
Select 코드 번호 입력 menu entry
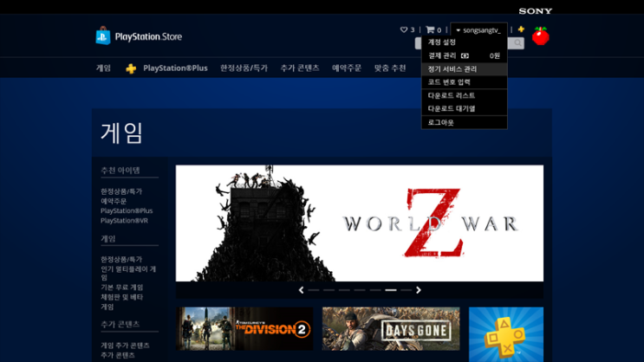click(x=465, y=82)
